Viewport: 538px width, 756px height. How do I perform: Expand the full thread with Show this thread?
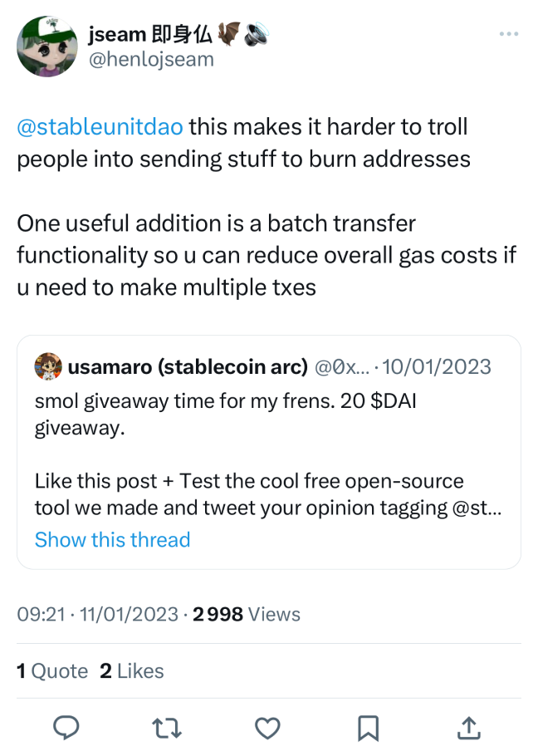point(112,540)
